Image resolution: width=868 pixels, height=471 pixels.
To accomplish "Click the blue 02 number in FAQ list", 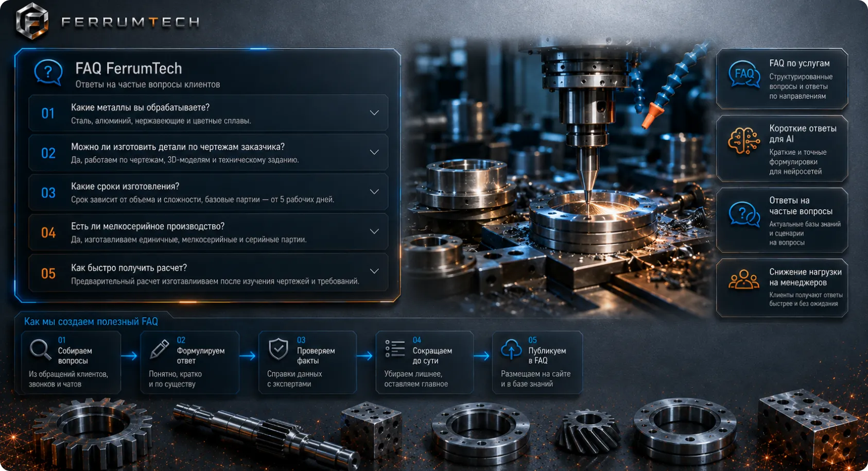I will [48, 153].
